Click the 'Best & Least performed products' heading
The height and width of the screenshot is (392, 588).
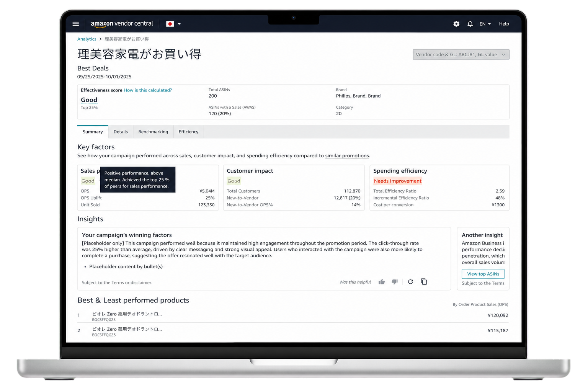click(x=133, y=301)
